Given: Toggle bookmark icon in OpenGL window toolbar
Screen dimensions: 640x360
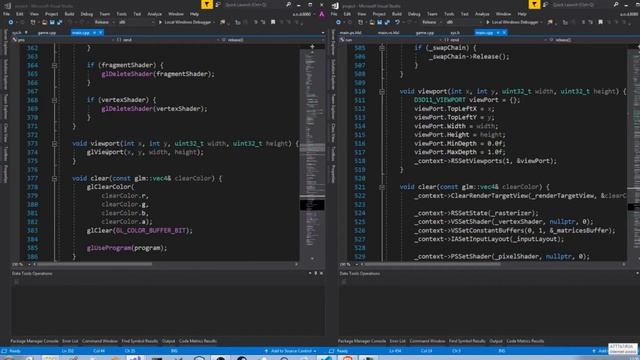Looking at the screenshot, I should (x=273, y=22).
